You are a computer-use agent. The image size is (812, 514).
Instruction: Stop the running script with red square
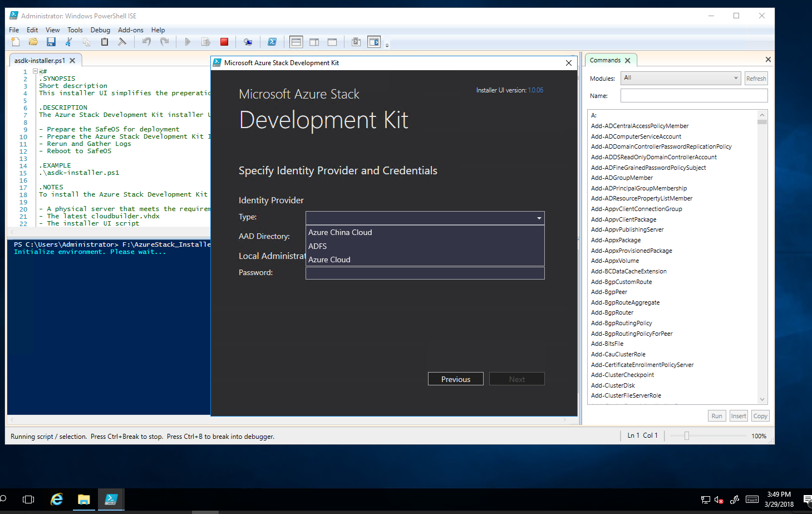[x=224, y=42]
